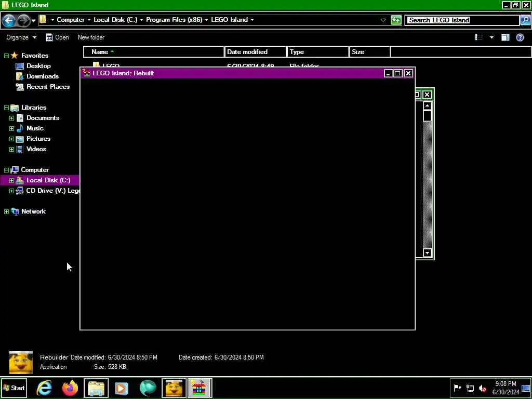Screen dimensions: 532x399
Task: Click the Rebuilder thumbnail in details pane
Action: [x=21, y=362]
